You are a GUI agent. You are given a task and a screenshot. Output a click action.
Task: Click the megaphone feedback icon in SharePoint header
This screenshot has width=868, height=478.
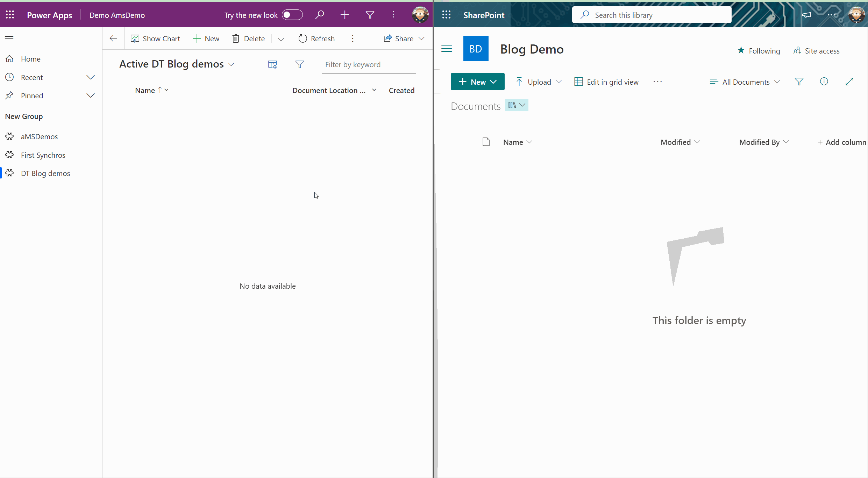pos(806,15)
